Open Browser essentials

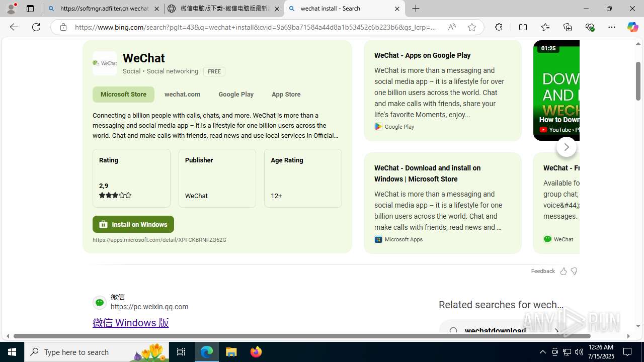[590, 27]
